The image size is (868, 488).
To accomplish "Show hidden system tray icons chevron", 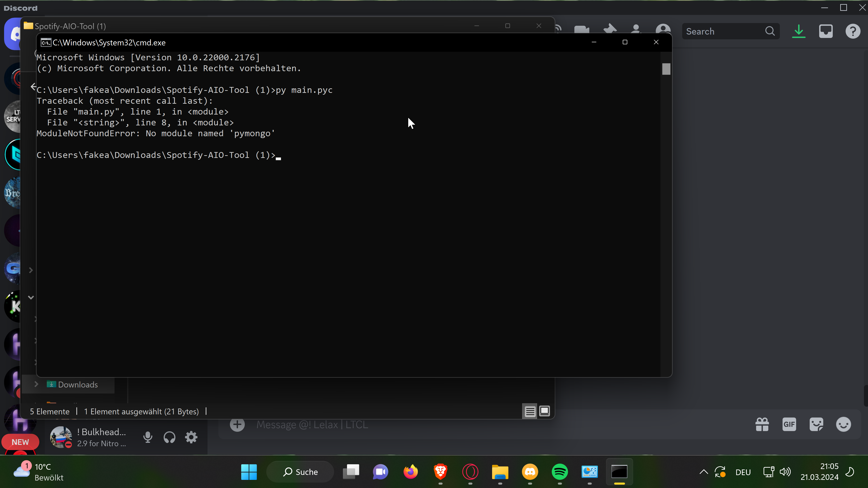I will coord(704,472).
